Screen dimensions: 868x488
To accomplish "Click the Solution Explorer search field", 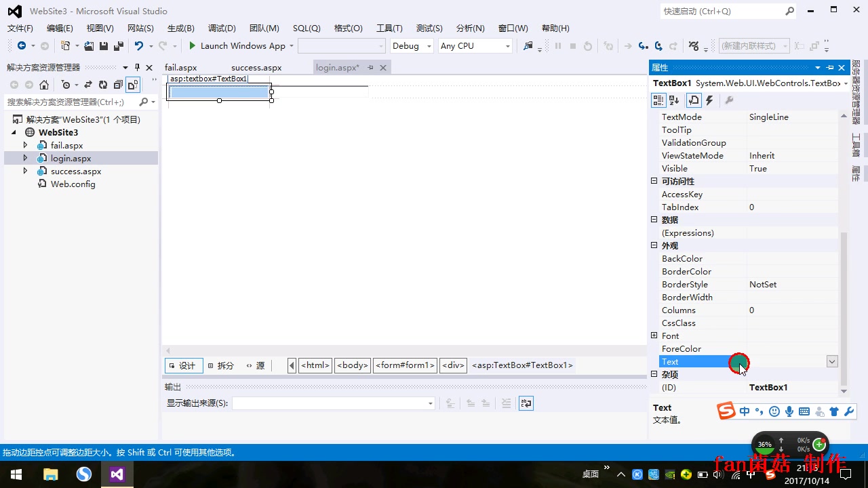I will click(x=71, y=102).
